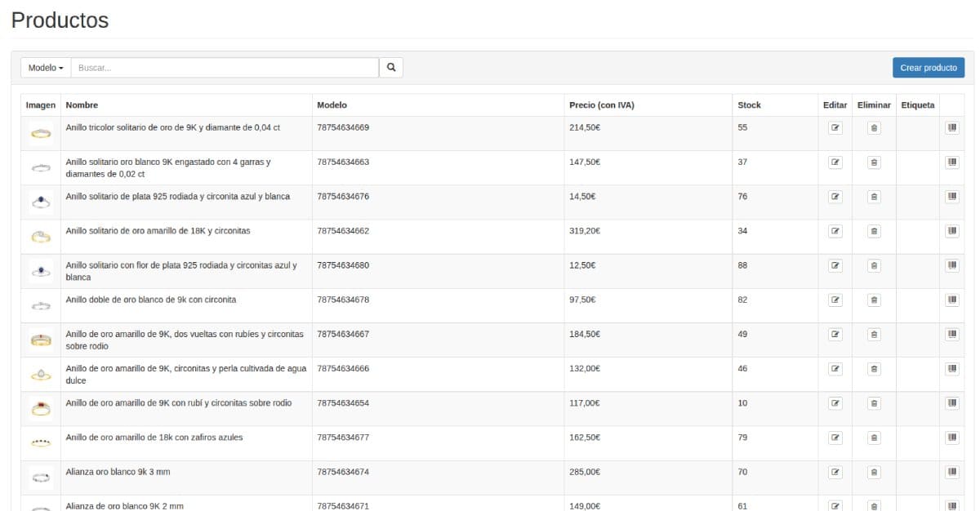980x511 pixels.
Task: Click the Nombre column header
Action: pyautogui.click(x=82, y=105)
